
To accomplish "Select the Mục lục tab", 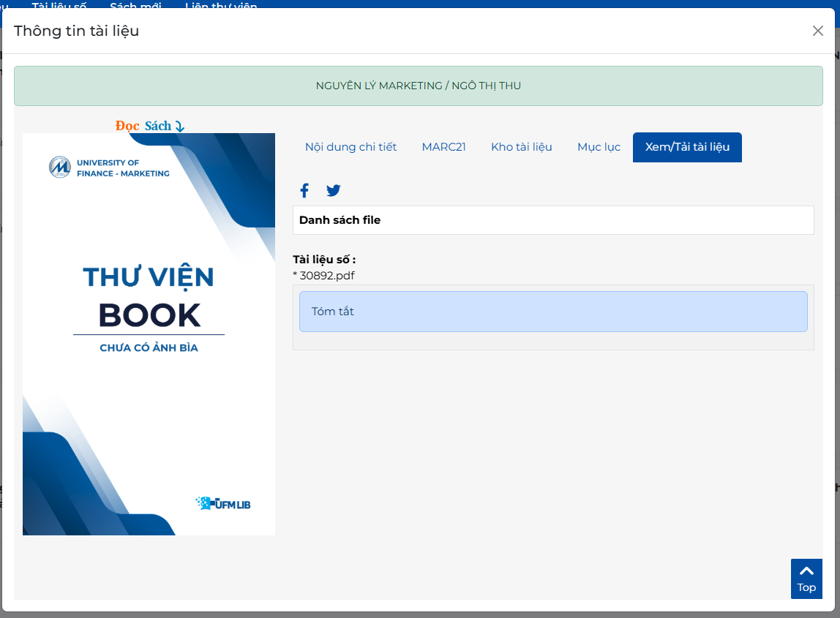I will (599, 147).
